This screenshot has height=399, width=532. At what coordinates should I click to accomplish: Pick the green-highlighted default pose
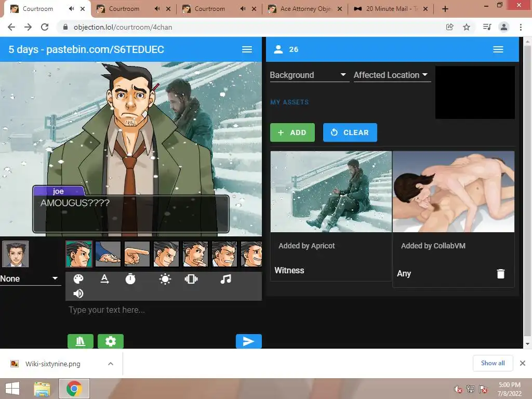(x=79, y=254)
